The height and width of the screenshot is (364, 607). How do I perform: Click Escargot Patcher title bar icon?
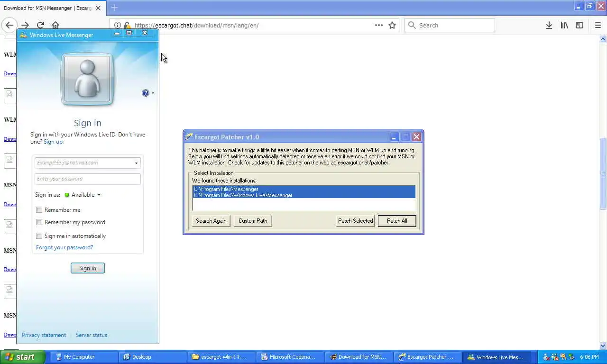(x=189, y=137)
